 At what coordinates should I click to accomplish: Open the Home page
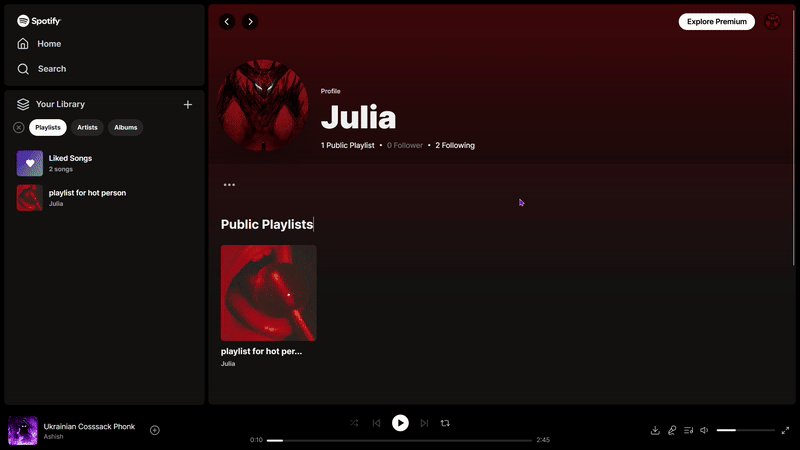tap(39, 44)
